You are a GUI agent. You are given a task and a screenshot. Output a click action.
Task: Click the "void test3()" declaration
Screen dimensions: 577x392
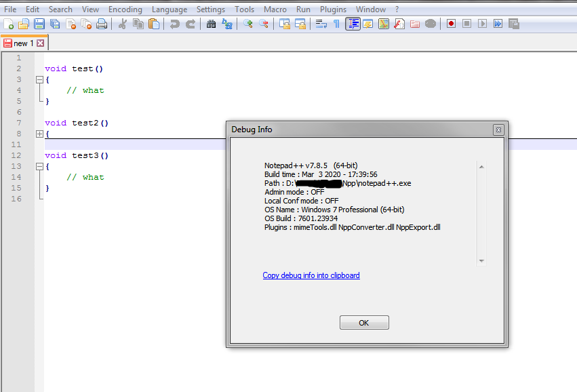[77, 156]
